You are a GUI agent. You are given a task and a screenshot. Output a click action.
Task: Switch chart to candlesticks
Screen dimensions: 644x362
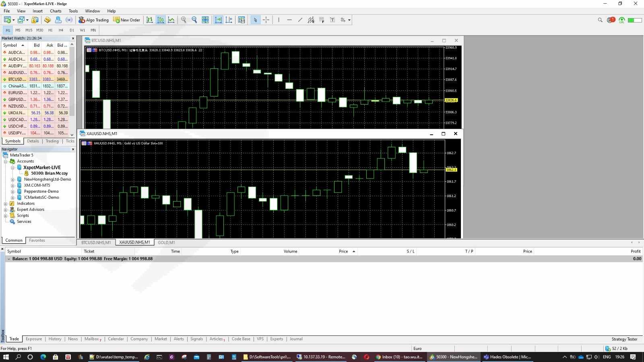[x=161, y=20]
